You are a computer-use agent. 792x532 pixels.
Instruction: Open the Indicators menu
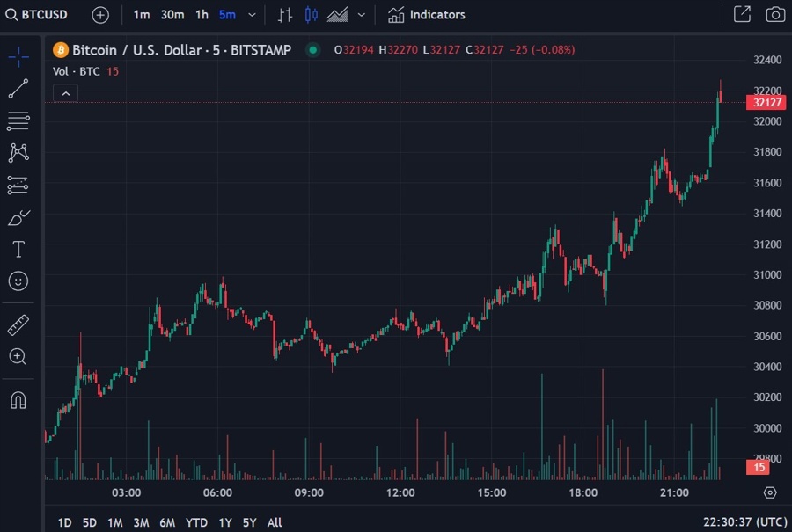[427, 15]
